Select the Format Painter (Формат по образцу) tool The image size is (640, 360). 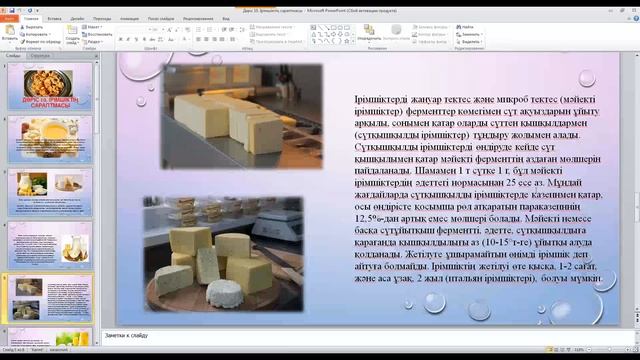(x=41, y=42)
